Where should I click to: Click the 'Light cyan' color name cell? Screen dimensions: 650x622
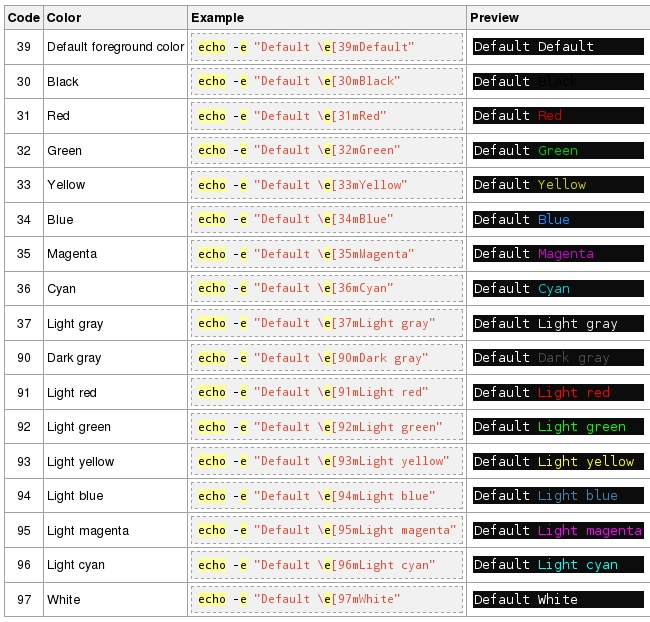point(115,565)
